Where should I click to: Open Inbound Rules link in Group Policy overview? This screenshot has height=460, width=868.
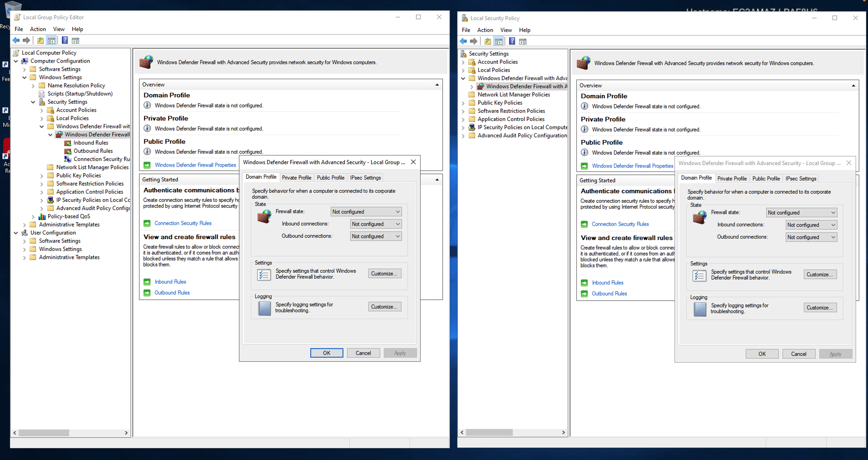(170, 282)
